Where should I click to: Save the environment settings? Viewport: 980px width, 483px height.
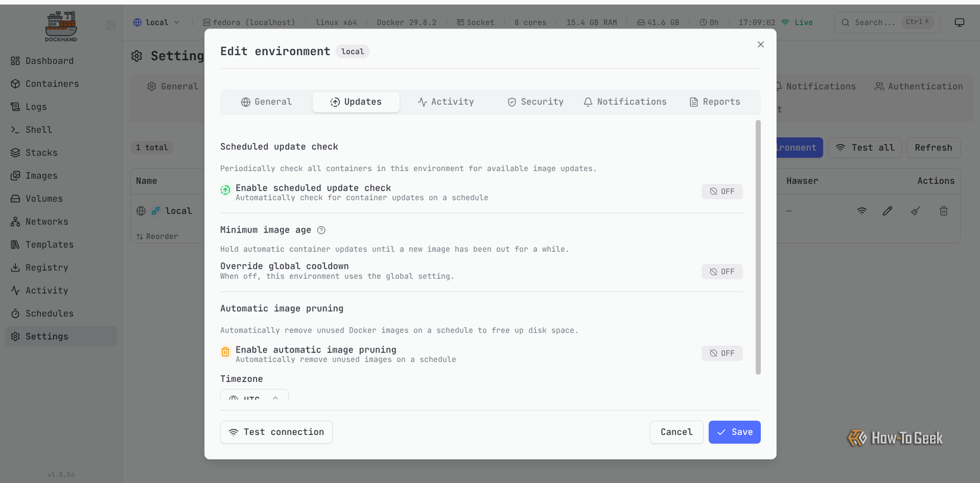(734, 432)
